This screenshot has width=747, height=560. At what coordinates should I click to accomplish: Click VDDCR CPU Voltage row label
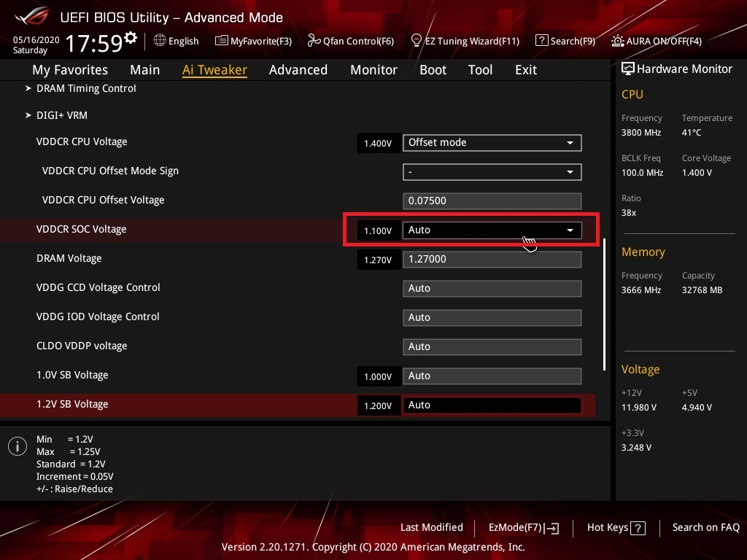pos(82,141)
